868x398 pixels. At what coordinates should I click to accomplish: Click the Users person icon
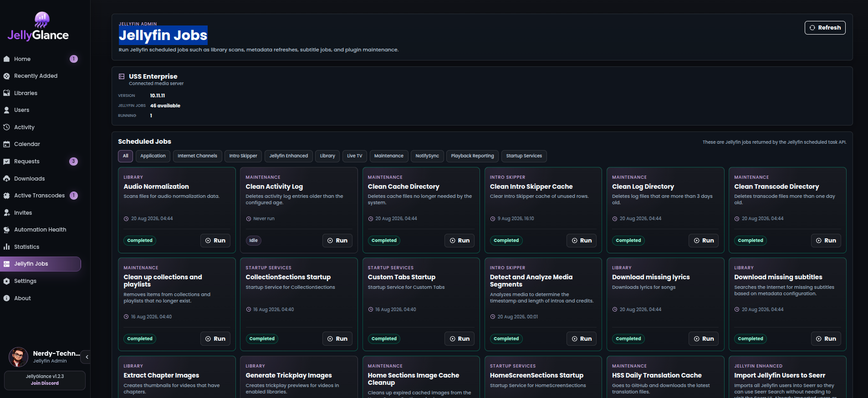coord(6,110)
